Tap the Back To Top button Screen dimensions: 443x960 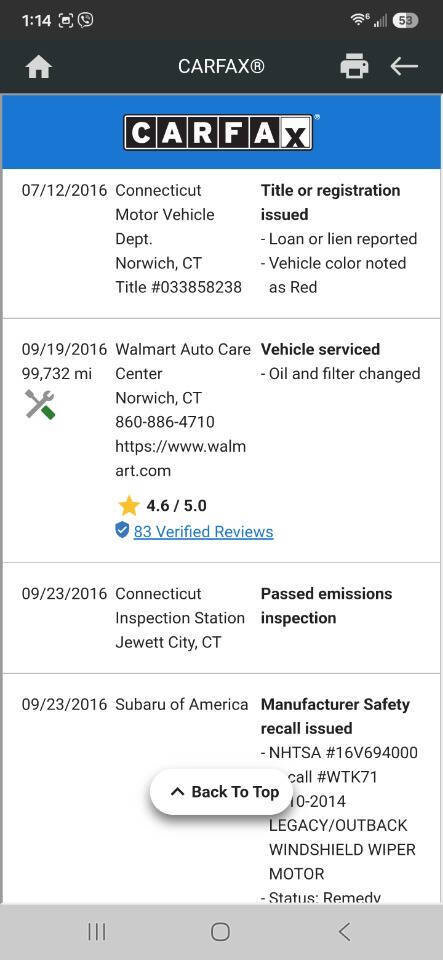(221, 792)
